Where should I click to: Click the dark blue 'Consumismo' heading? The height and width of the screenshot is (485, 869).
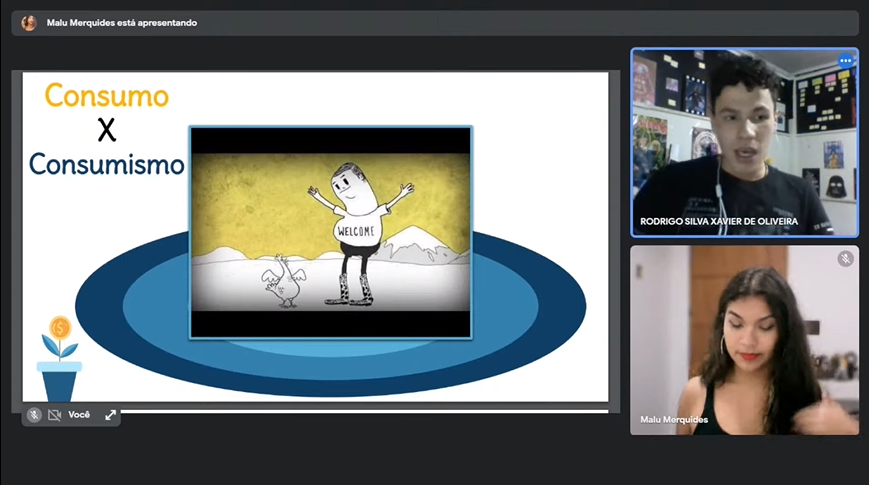(106, 164)
